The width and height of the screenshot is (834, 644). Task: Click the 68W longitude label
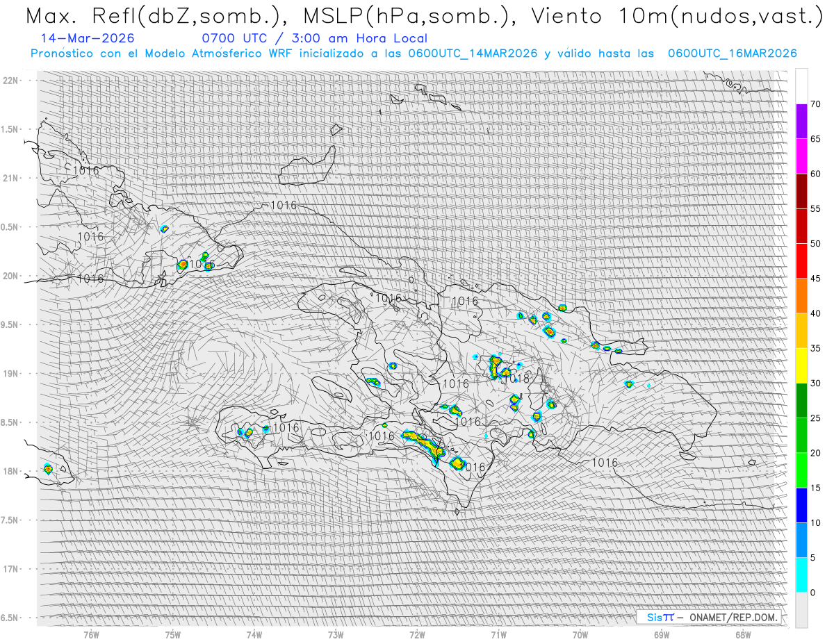[743, 635]
